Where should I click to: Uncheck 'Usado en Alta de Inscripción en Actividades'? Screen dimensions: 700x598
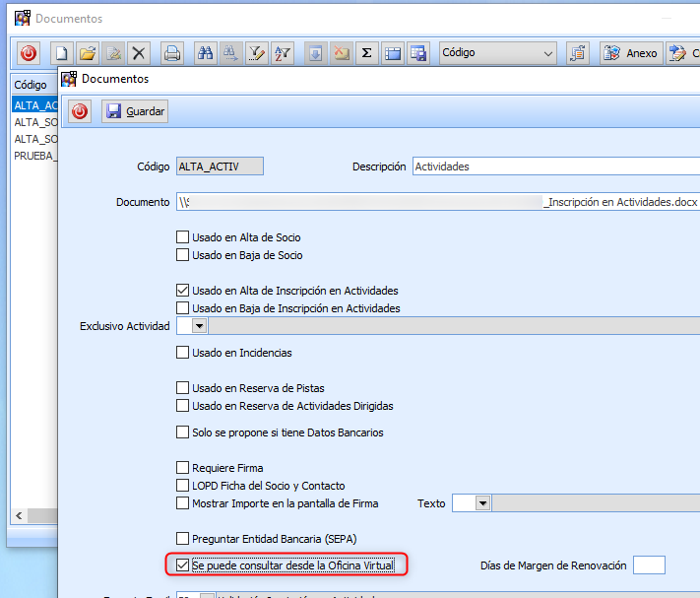[x=182, y=291]
